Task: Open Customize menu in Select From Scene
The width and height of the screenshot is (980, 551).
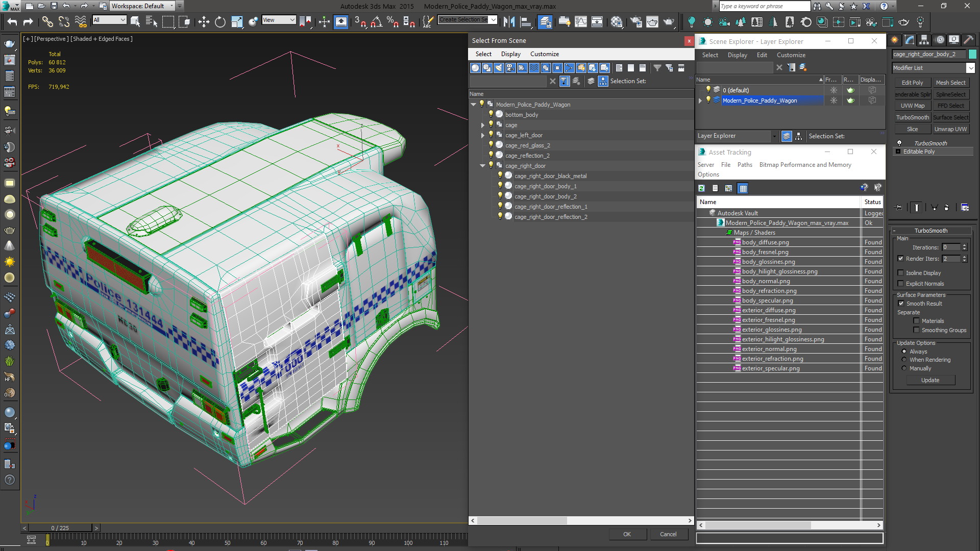Action: 545,54
